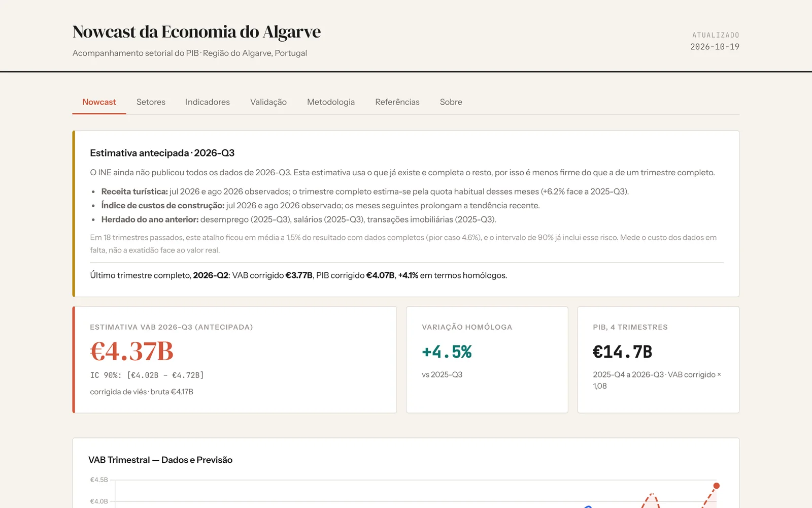Click the Herdado do ano anterior bullet
The height and width of the screenshot is (508, 812).
click(x=298, y=219)
